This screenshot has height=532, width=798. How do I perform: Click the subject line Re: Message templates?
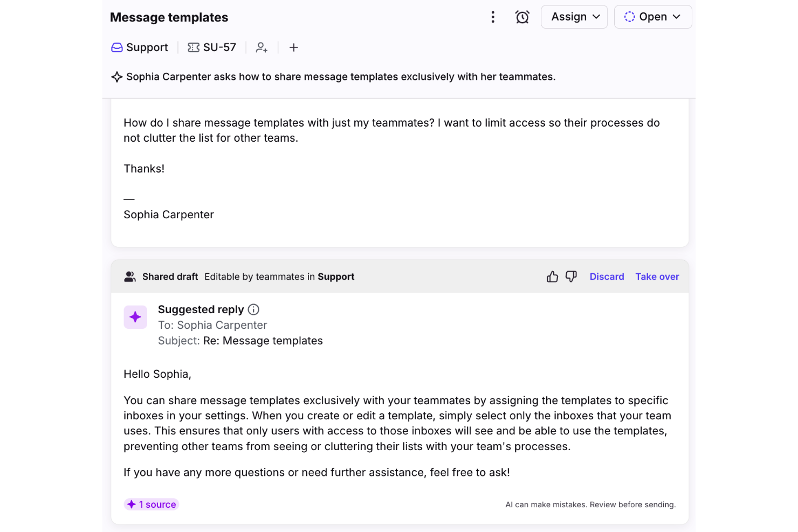[263, 341]
